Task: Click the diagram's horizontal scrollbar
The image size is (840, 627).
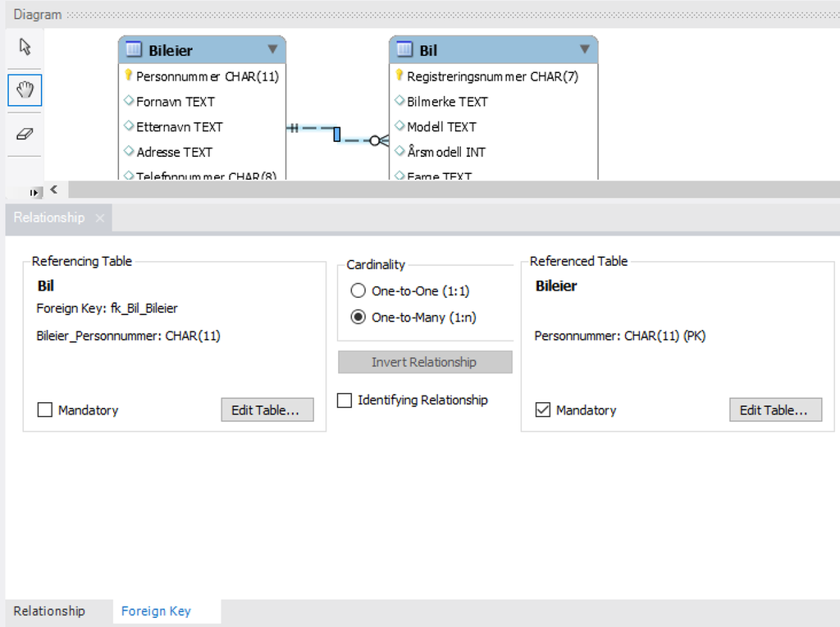Action: point(451,190)
